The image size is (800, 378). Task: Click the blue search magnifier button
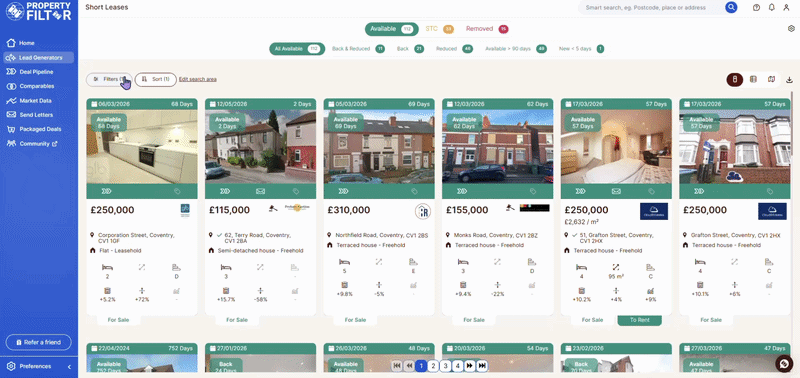point(731,8)
